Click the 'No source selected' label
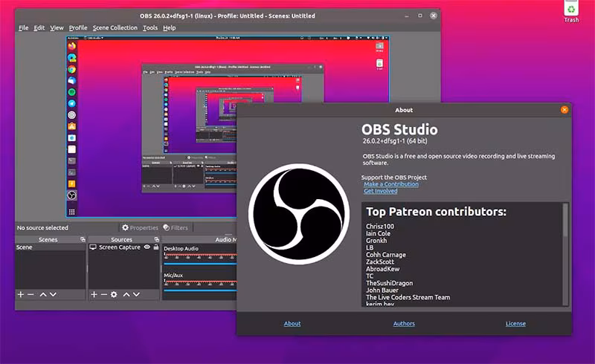This screenshot has height=364, width=595. click(42, 227)
